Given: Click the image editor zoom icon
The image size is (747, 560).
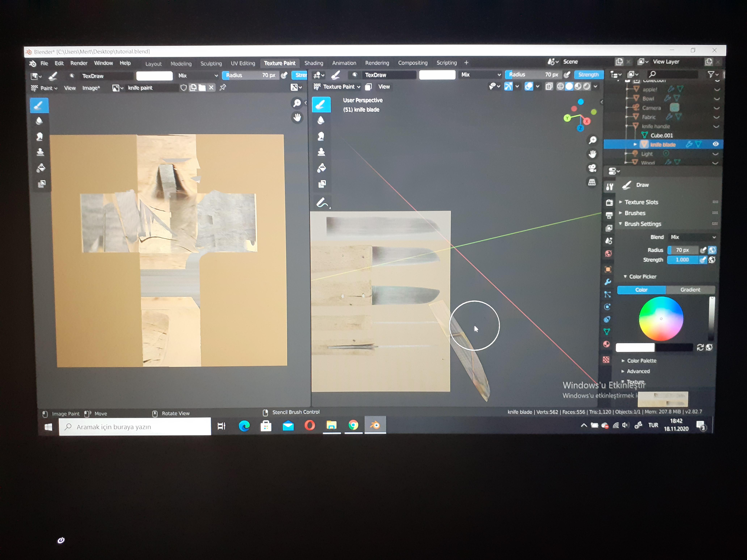Looking at the screenshot, I should (297, 103).
